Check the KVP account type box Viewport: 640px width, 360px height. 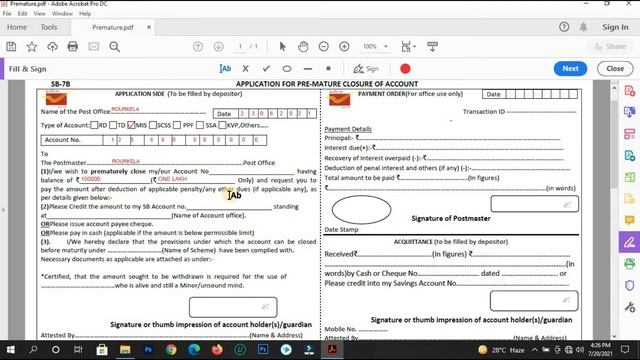pyautogui.click(x=222, y=125)
